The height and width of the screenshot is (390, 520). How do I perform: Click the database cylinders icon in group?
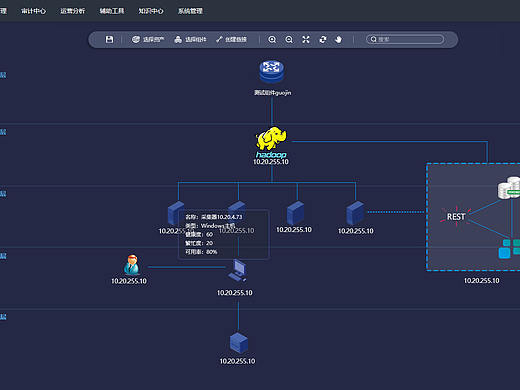point(509,188)
